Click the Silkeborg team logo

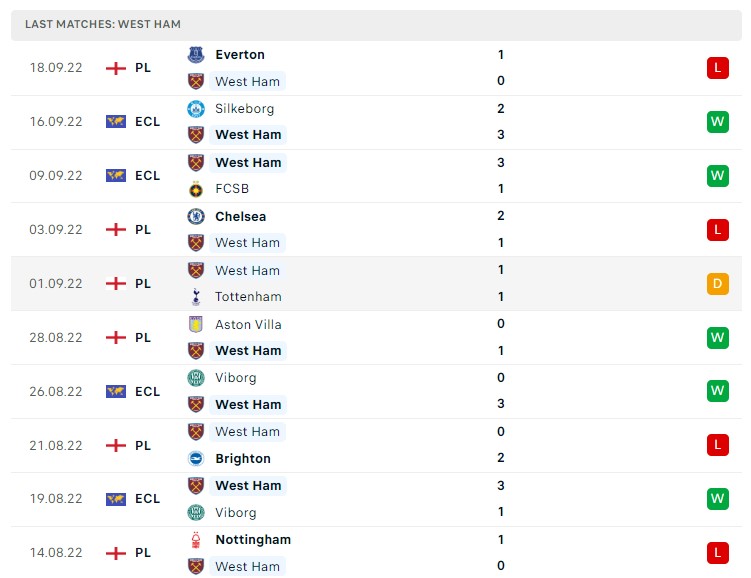(x=196, y=109)
